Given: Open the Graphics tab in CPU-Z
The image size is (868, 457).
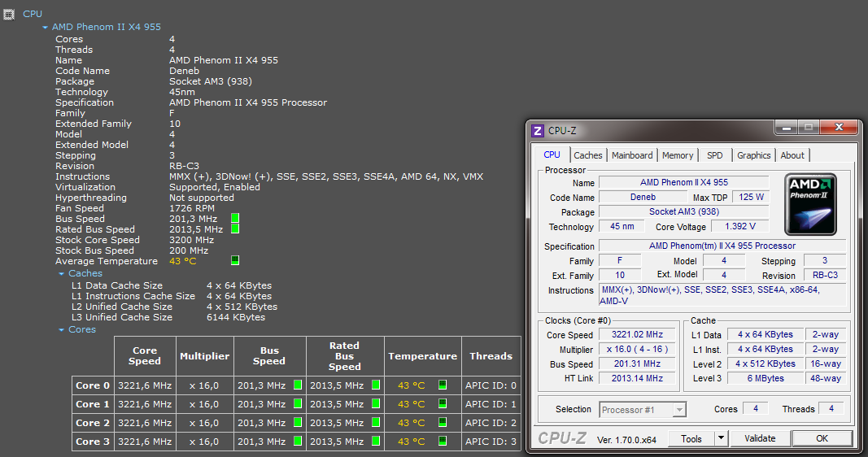Looking at the screenshot, I should (x=754, y=155).
